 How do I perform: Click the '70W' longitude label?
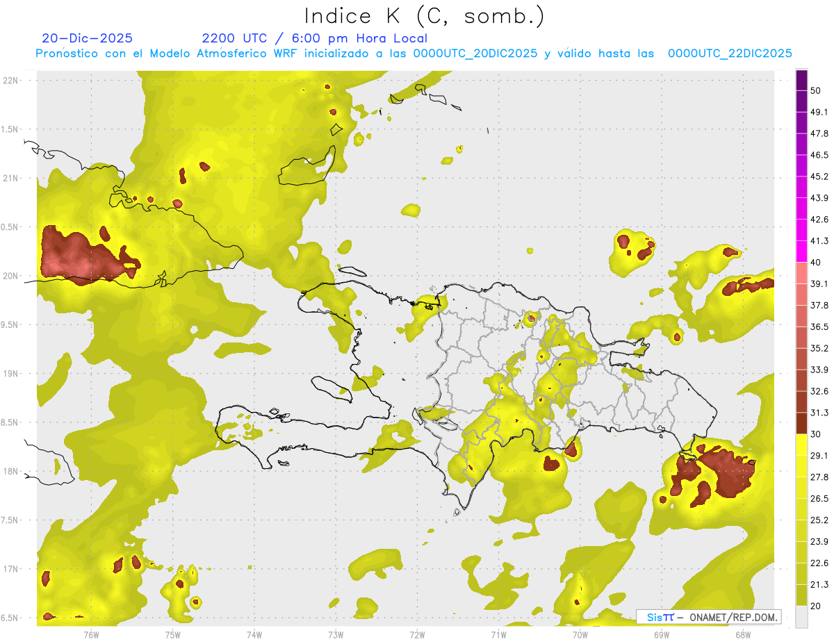click(580, 634)
